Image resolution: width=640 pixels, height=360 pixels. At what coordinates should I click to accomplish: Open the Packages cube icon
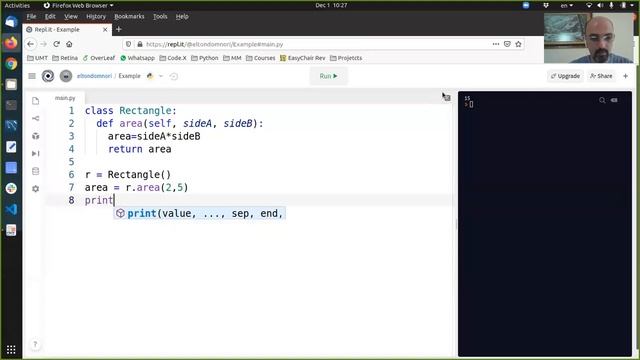tap(36, 136)
